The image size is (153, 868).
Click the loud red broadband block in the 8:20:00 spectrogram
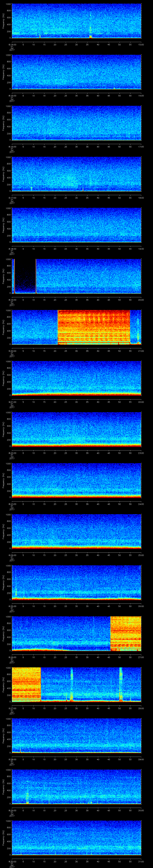point(94,326)
